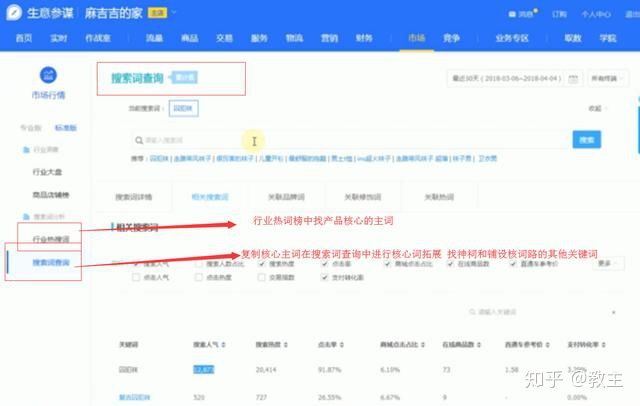640x406 pixels.
Task: Toggle the 搜索热度 checkbox
Action: click(263, 264)
